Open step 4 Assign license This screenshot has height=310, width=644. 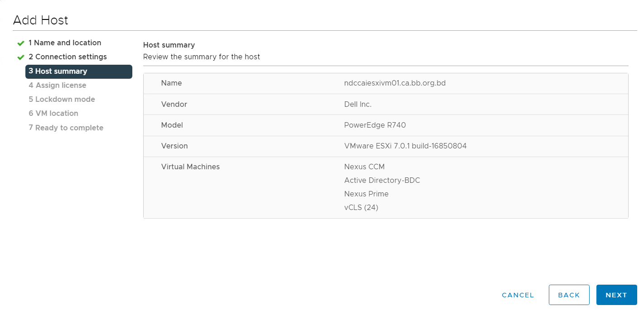(x=57, y=86)
